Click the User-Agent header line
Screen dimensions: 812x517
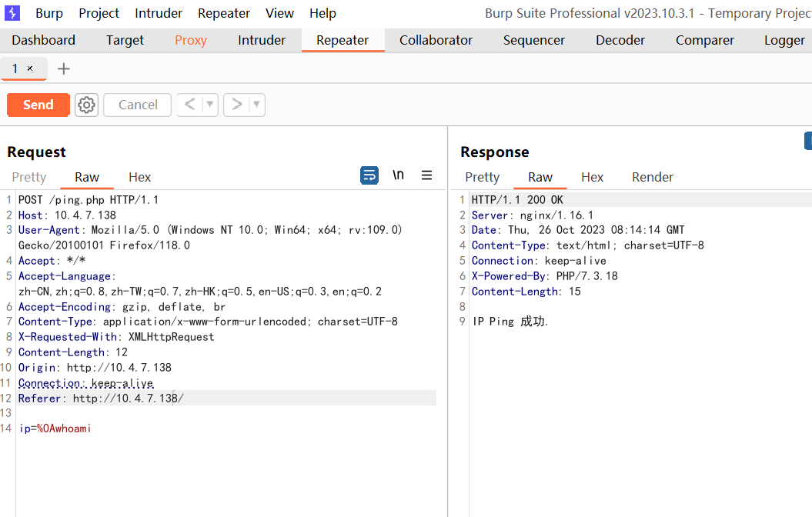[210, 238]
